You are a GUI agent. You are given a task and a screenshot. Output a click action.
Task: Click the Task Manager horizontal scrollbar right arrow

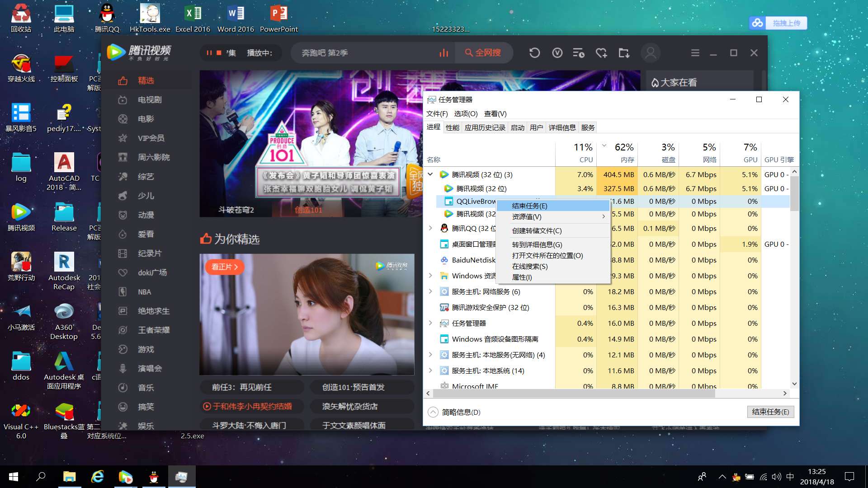[785, 394]
